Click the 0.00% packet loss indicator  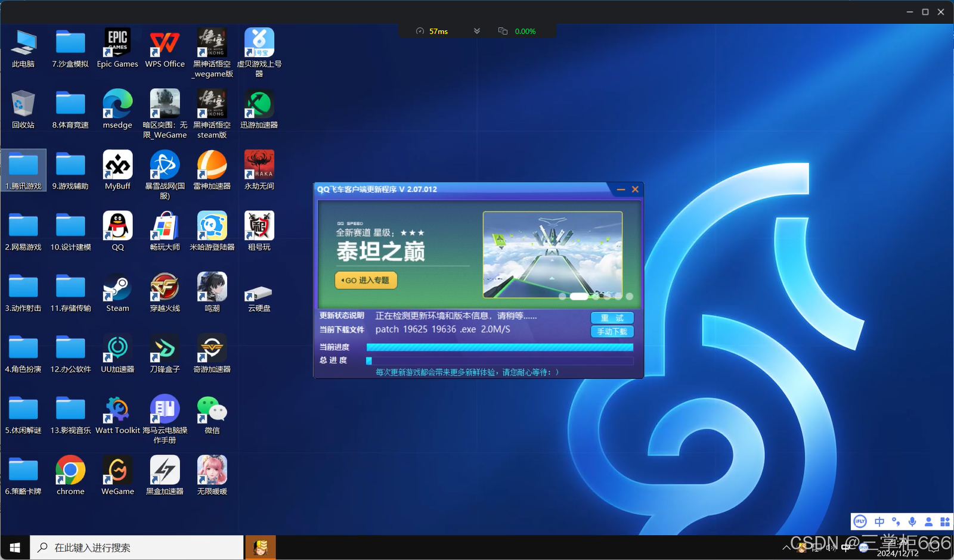(518, 31)
